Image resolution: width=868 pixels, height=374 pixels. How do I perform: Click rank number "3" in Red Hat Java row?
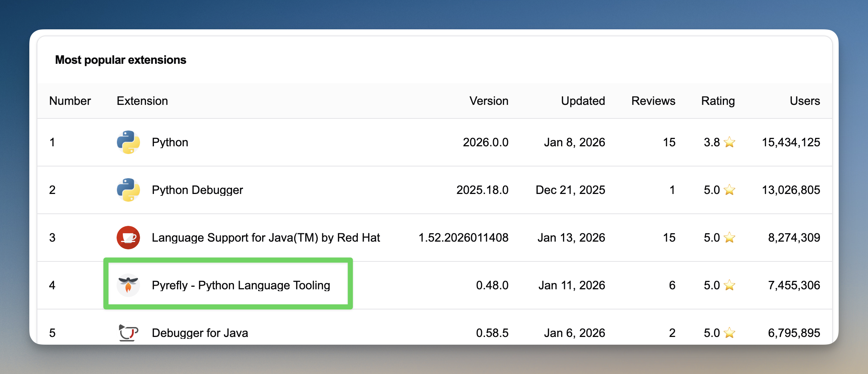(x=52, y=238)
